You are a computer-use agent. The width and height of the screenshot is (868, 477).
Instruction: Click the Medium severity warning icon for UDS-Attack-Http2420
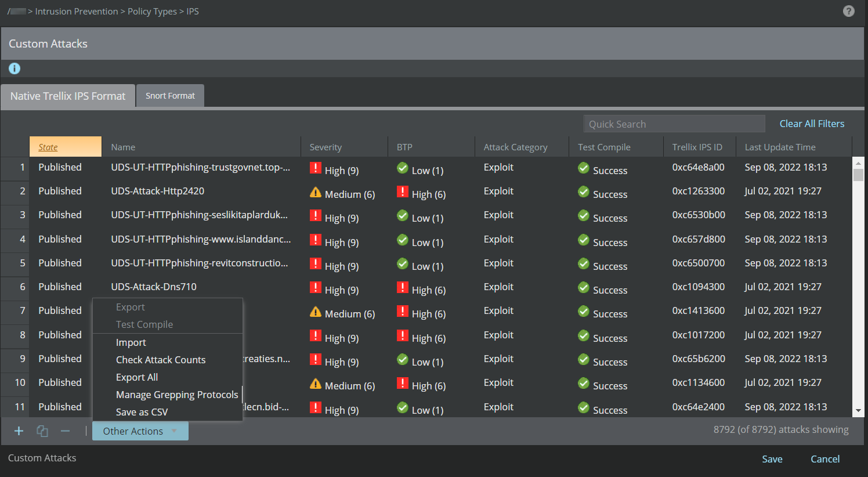[x=316, y=192]
